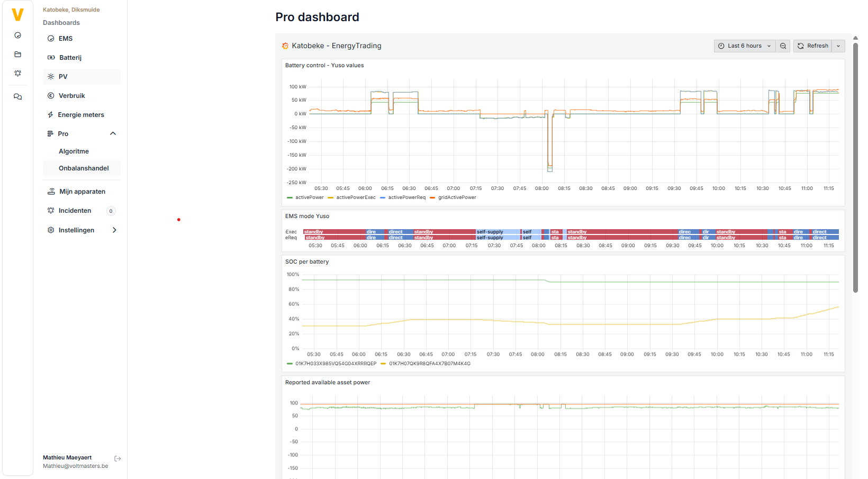This screenshot has height=479, width=868.
Task: Click the yellow SOC battery legend swatch
Action: (383, 364)
